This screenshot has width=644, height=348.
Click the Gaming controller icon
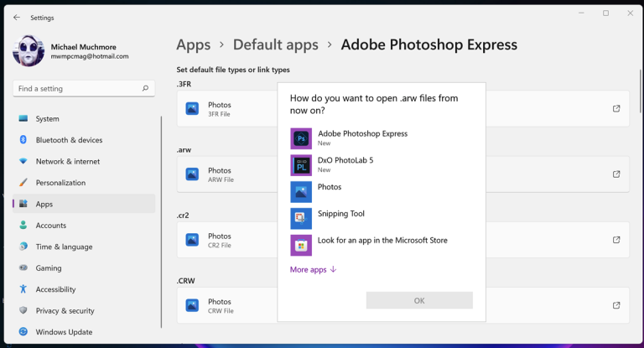tap(23, 267)
